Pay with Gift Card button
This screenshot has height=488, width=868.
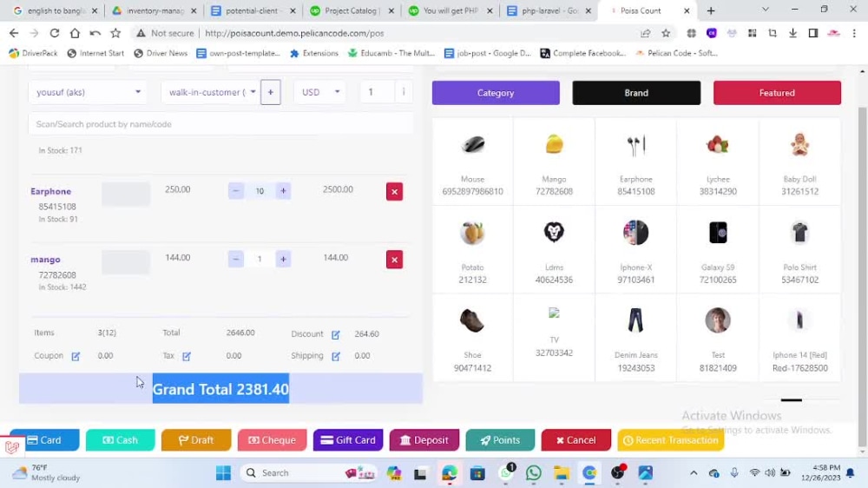pyautogui.click(x=348, y=440)
